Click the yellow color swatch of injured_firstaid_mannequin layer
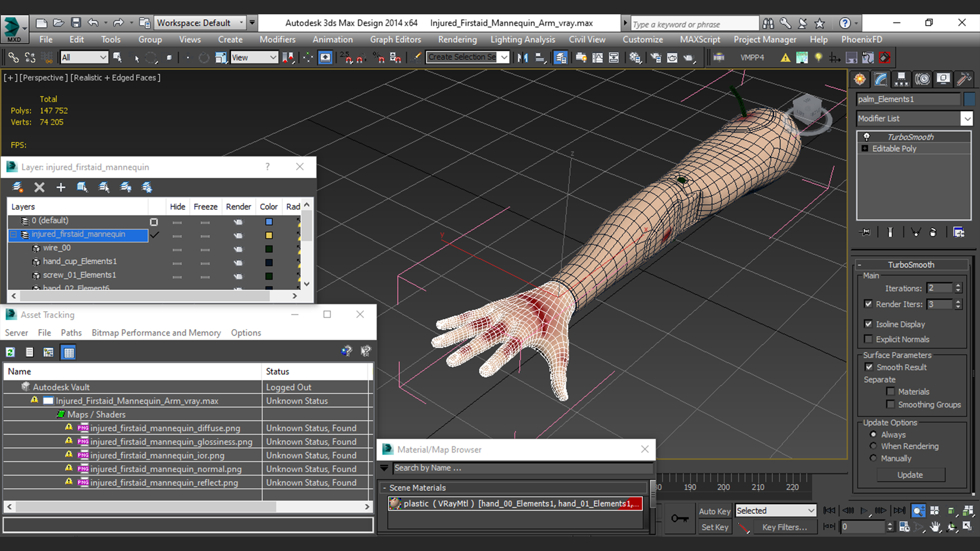This screenshot has width=980, height=551. (269, 235)
